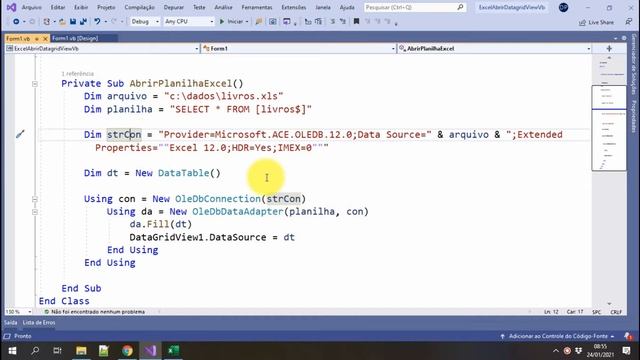Open Task View on the taskbar

pyautogui.click(x=57, y=351)
